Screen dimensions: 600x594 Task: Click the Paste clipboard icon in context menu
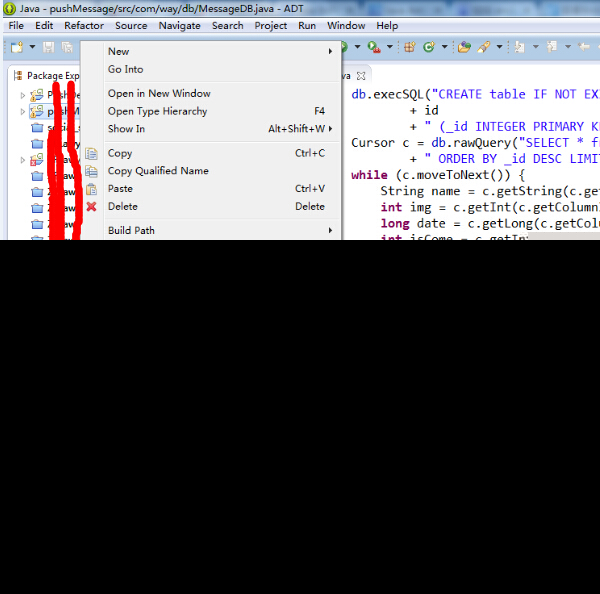pos(91,189)
